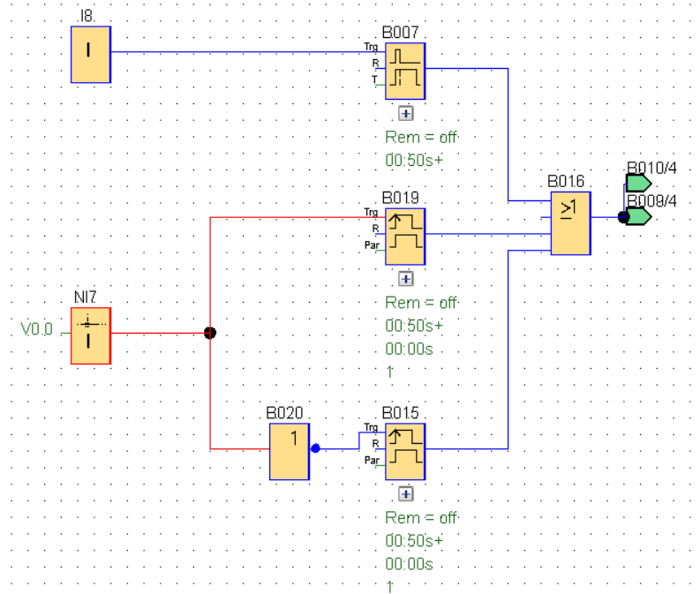
Task: Select the B007 pulse relay block
Action: point(405,71)
